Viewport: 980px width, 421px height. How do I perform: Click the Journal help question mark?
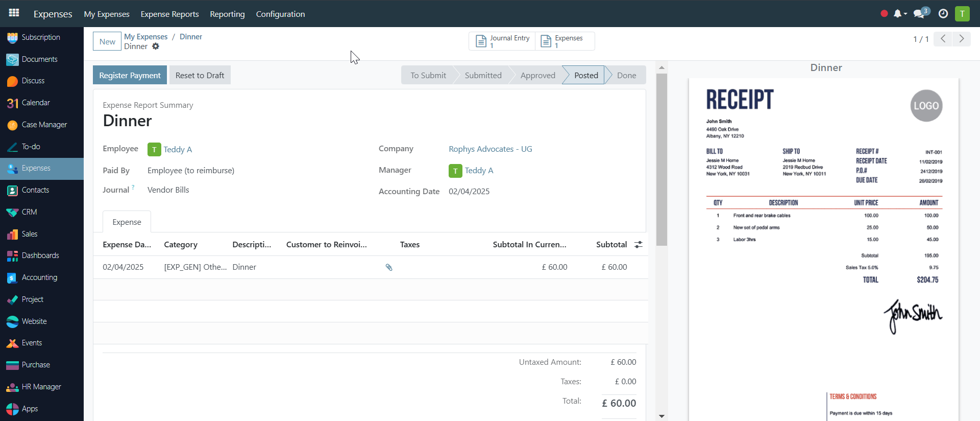click(x=133, y=188)
